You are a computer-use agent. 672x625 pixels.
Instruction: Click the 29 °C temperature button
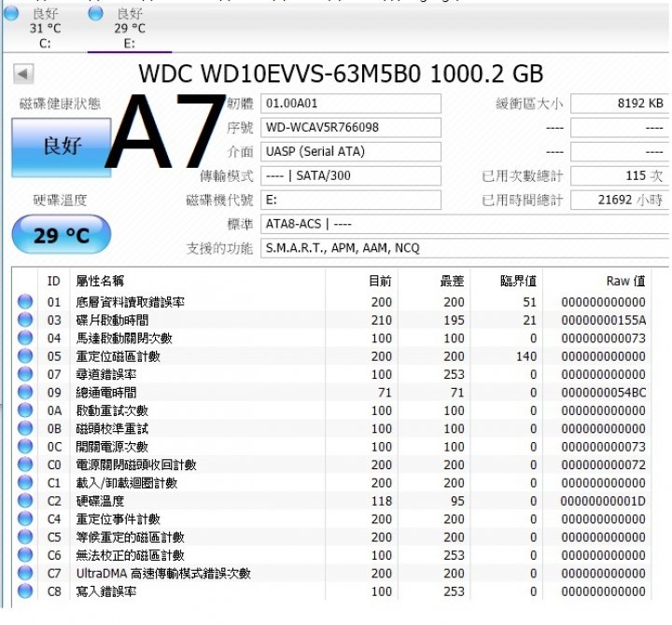click(62, 235)
